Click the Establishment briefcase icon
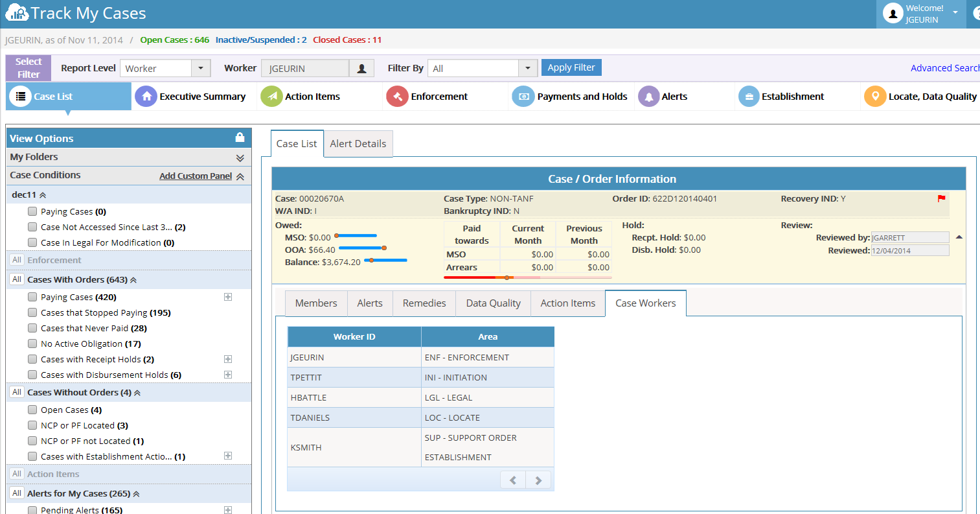The image size is (980, 514). pyautogui.click(x=749, y=97)
